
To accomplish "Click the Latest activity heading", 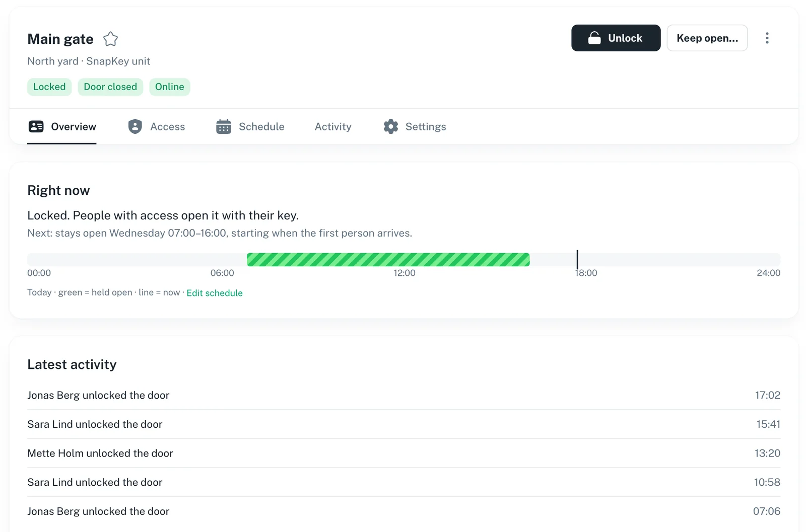I will (x=72, y=364).
